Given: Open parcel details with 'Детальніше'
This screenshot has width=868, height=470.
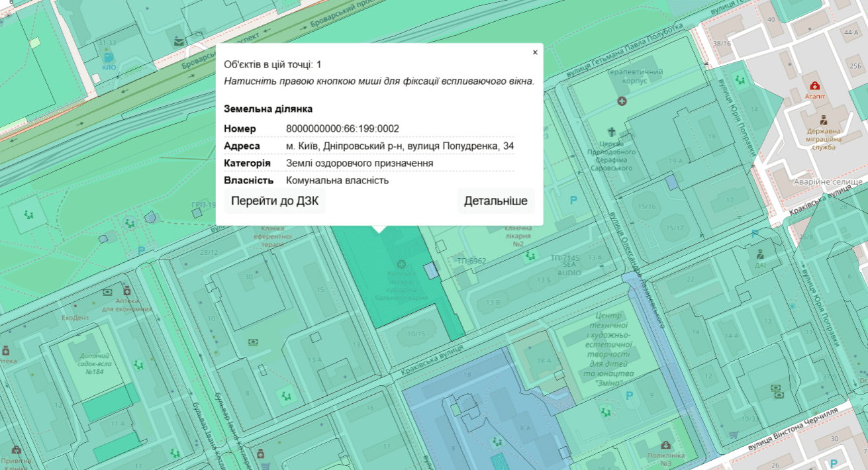Looking at the screenshot, I should point(495,201).
